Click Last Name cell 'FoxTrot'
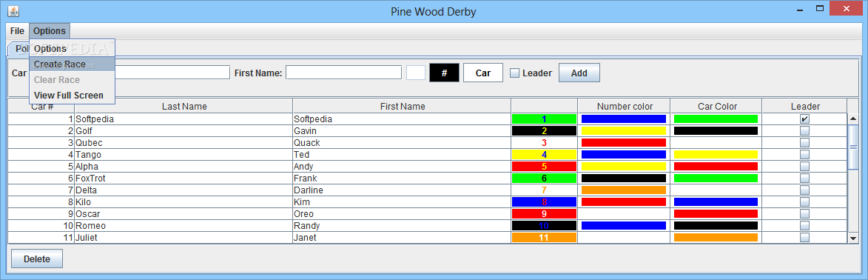This screenshot has width=868, height=280. point(184,178)
